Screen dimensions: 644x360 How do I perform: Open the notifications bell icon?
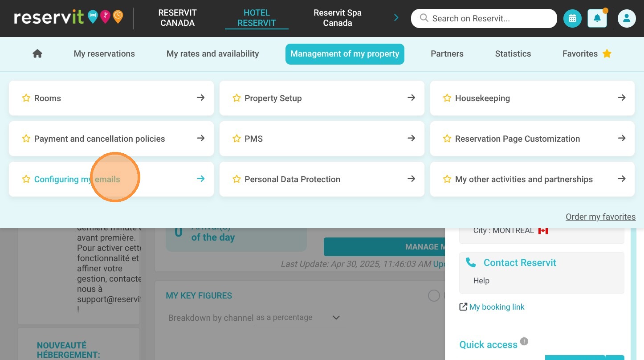[x=597, y=19]
